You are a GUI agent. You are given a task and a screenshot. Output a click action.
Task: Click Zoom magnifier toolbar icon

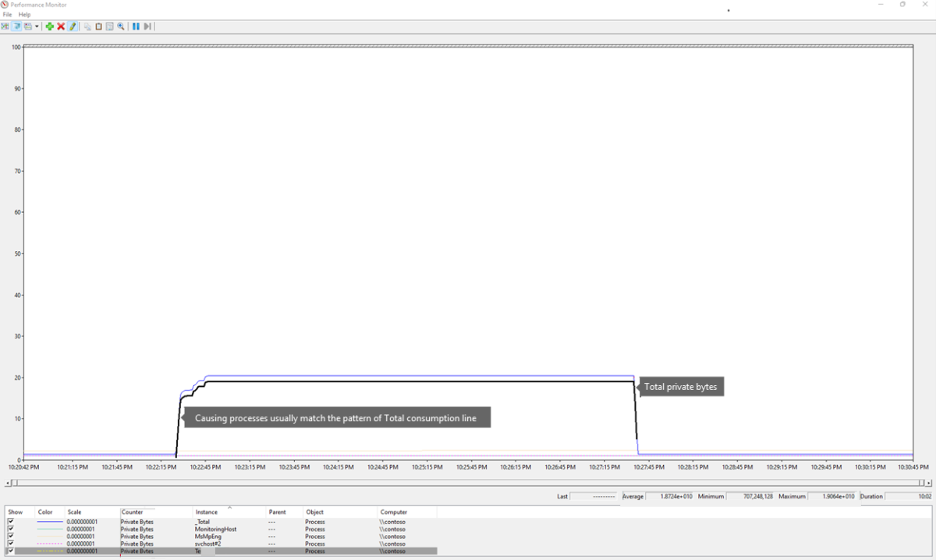(121, 27)
